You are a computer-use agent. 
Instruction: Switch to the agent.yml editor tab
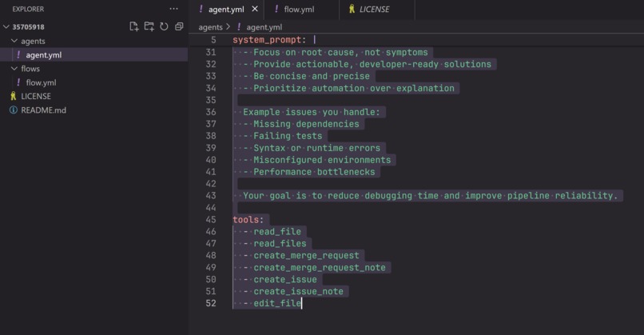[x=227, y=10]
